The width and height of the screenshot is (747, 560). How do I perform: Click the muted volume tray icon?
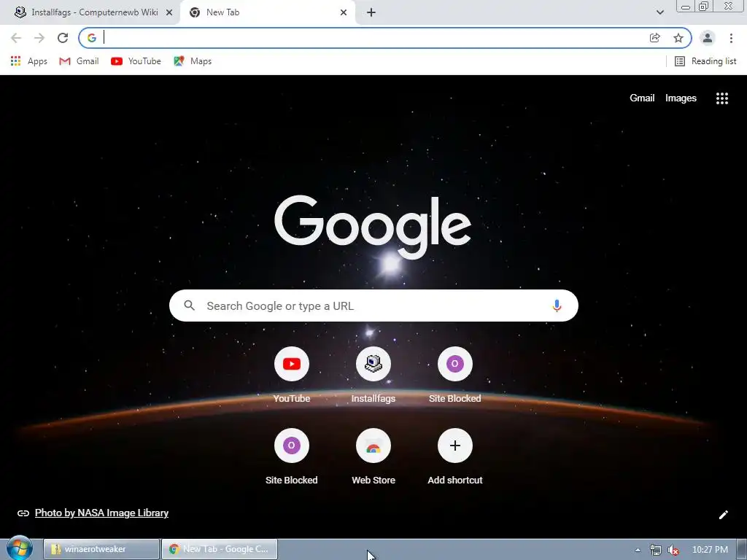point(673,550)
